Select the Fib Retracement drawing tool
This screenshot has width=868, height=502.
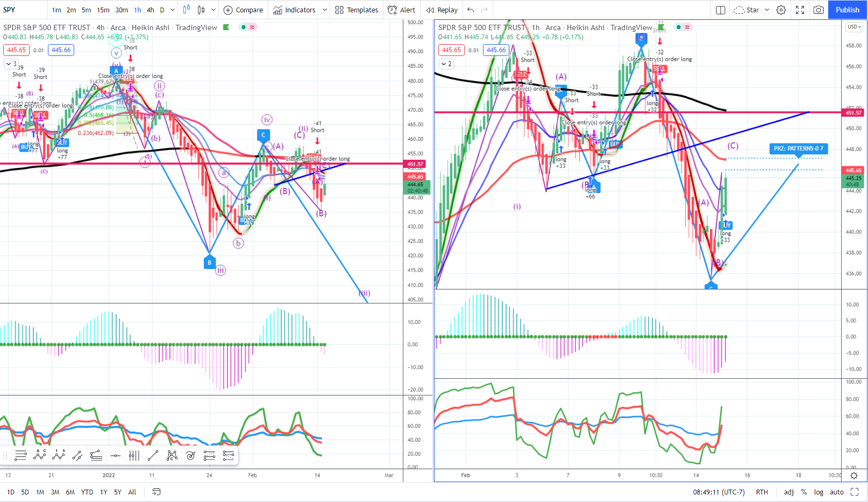(21, 456)
